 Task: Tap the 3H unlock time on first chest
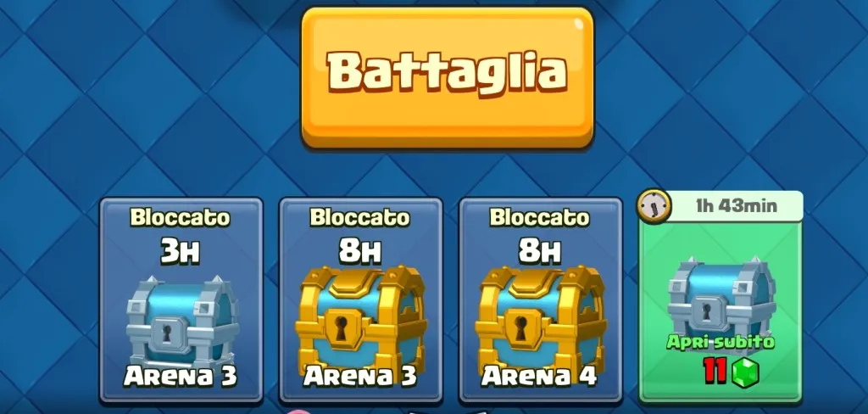[180, 251]
